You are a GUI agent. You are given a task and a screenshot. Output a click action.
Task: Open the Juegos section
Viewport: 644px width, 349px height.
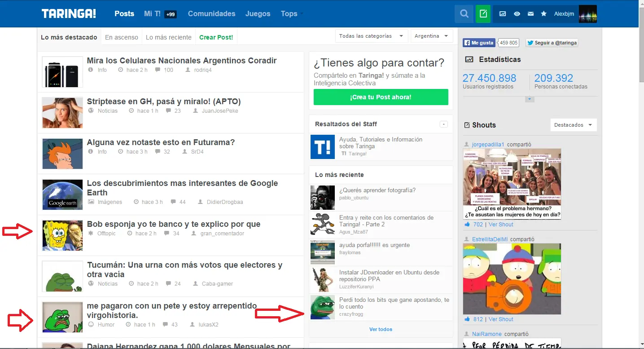258,13
